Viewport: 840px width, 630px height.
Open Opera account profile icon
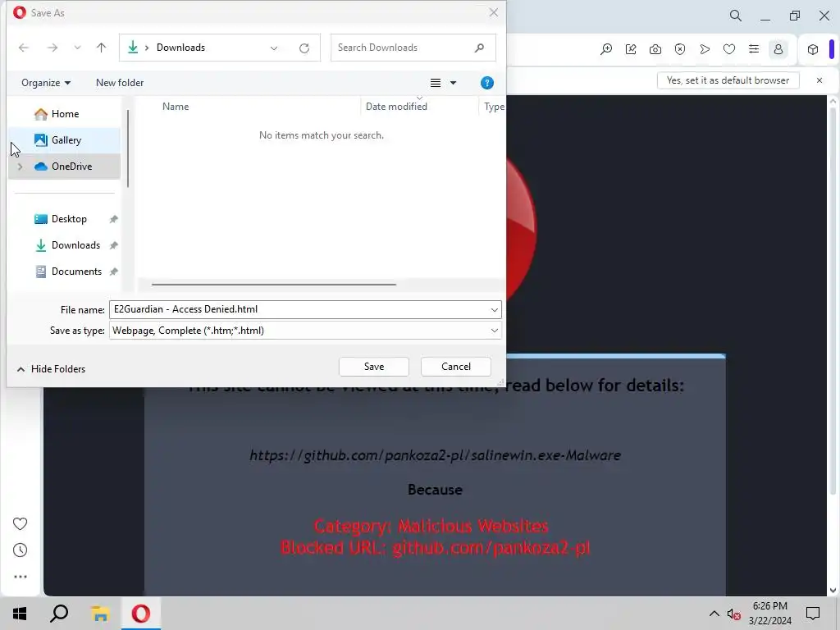click(778, 49)
